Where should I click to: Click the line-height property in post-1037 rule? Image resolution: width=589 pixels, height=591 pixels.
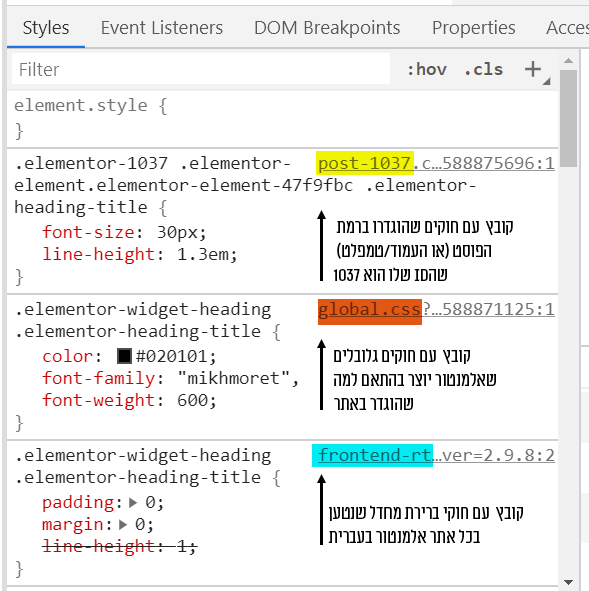(x=98, y=254)
